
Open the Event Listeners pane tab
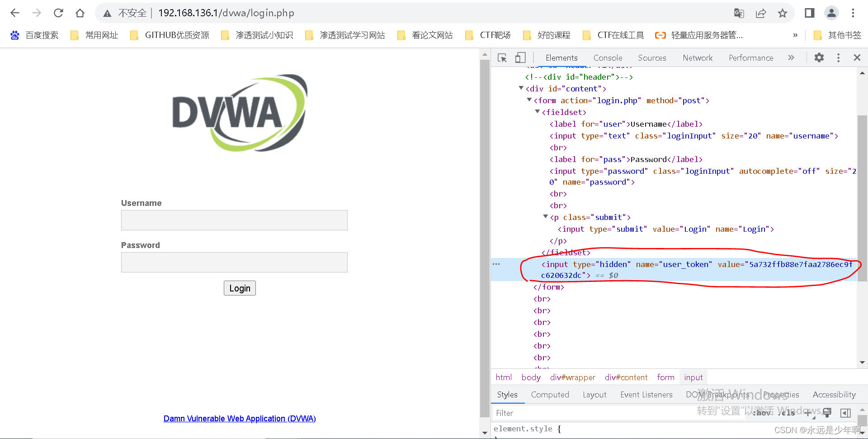point(646,395)
